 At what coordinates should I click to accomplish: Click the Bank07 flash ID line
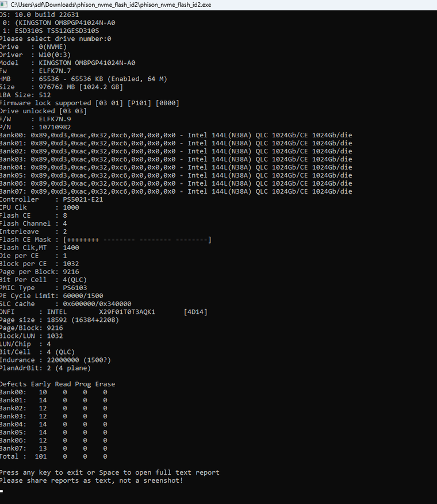pyautogui.click(x=176, y=191)
